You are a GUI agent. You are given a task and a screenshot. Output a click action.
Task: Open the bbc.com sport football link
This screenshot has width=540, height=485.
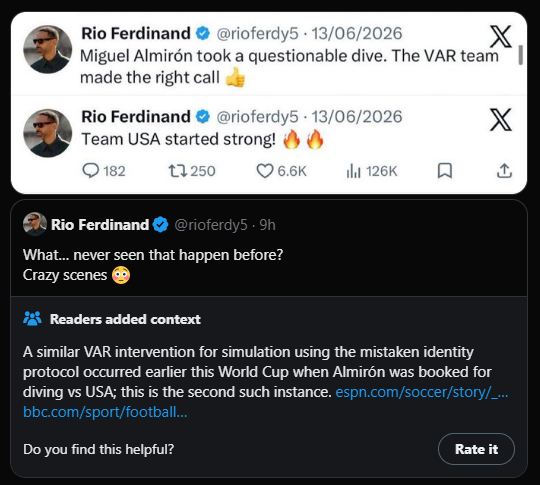[x=105, y=412]
